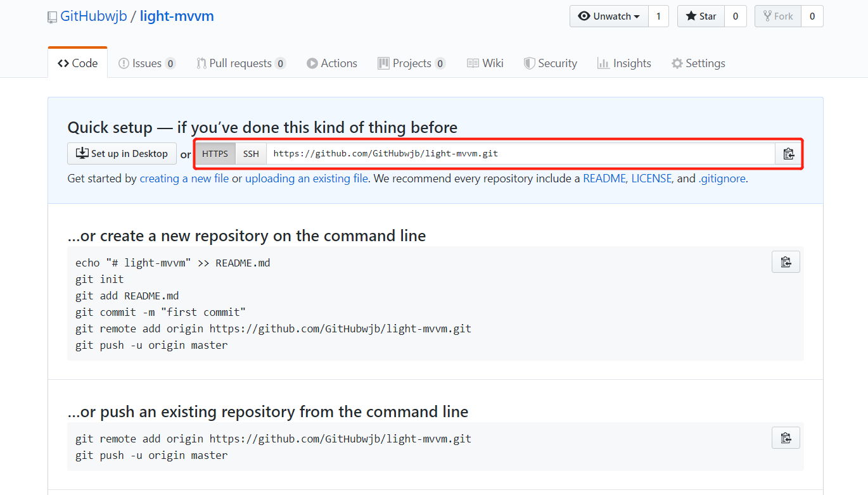This screenshot has width=868, height=495.
Task: Click the Actions play icon
Action: (x=312, y=63)
